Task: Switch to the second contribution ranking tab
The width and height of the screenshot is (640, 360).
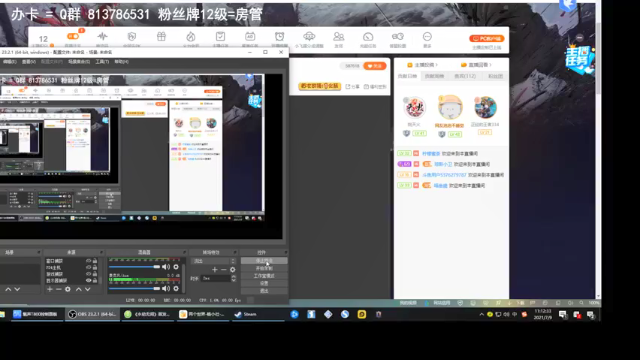Action: coord(434,76)
